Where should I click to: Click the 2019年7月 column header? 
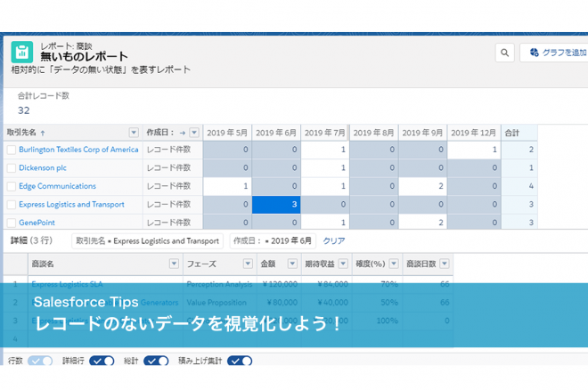pyautogui.click(x=325, y=133)
